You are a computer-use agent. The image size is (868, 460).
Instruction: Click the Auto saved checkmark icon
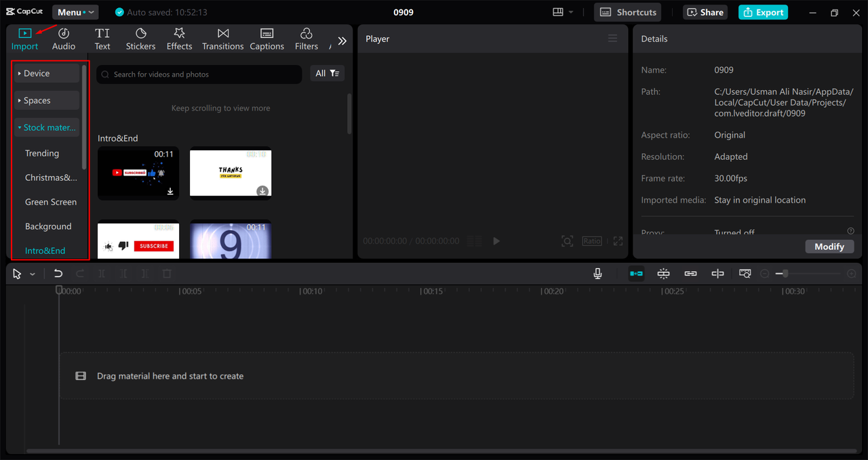pos(119,12)
